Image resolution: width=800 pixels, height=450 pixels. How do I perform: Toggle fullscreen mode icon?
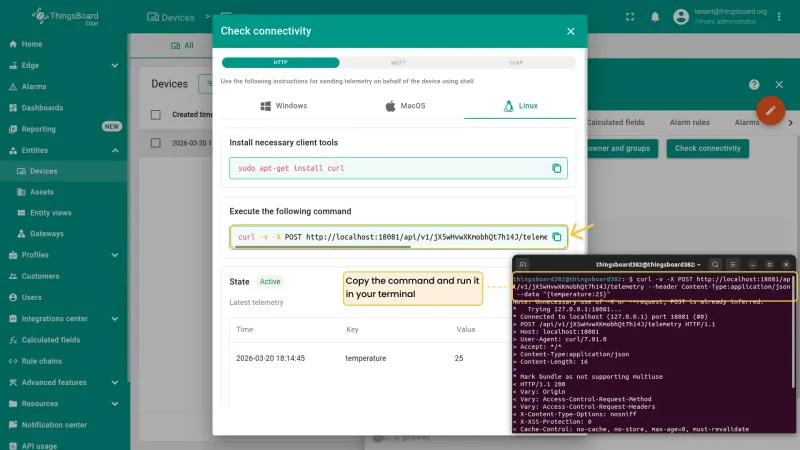click(630, 17)
